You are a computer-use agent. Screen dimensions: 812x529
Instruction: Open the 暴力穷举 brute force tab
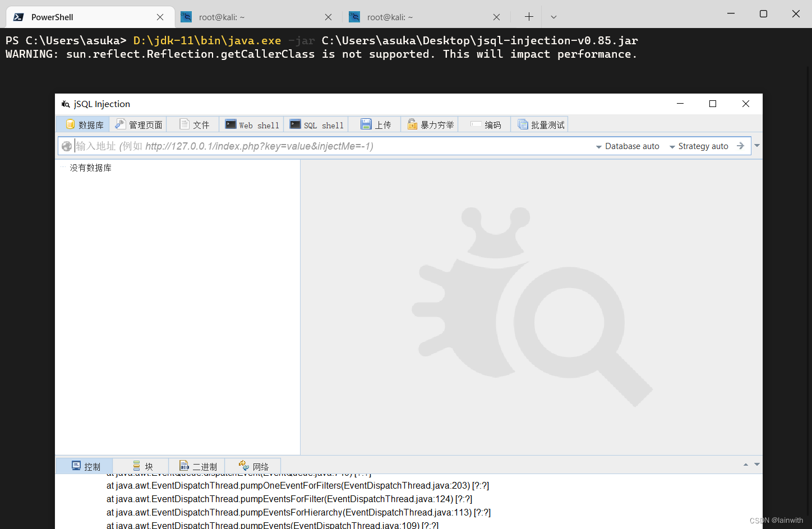click(430, 124)
